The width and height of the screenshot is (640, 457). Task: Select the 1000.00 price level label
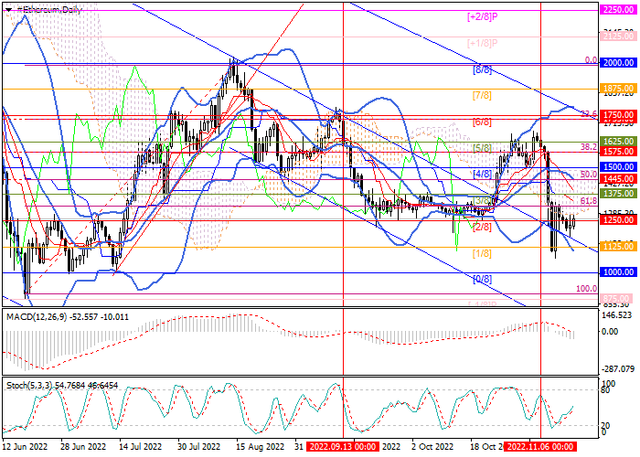(619, 272)
